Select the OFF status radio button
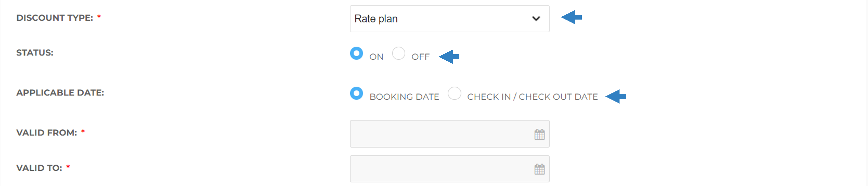The width and height of the screenshot is (868, 186). [398, 53]
